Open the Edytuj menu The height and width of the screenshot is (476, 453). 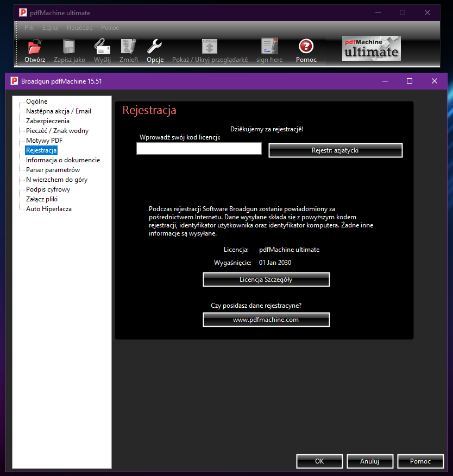50,28
